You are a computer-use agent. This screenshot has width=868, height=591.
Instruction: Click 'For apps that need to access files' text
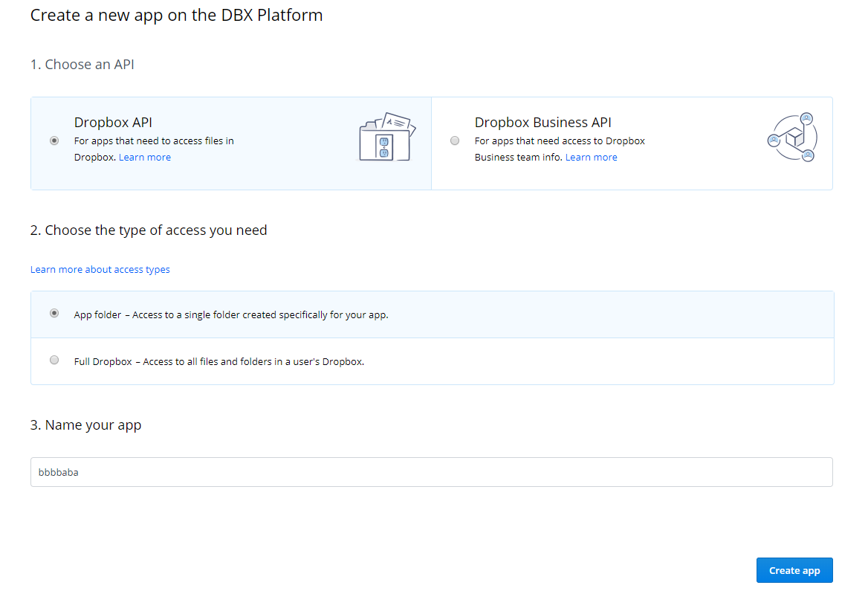coord(154,141)
